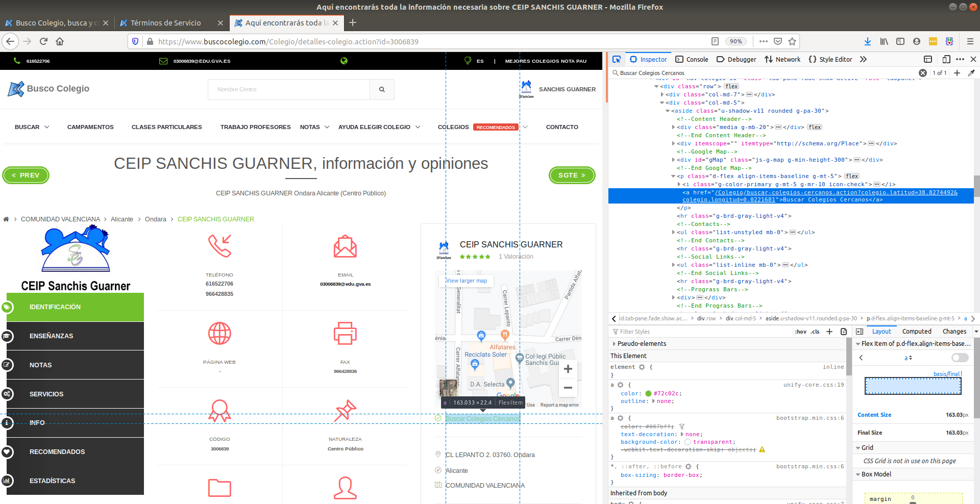The height and width of the screenshot is (504, 980).
Task: Click the SGTE green button
Action: click(x=572, y=175)
